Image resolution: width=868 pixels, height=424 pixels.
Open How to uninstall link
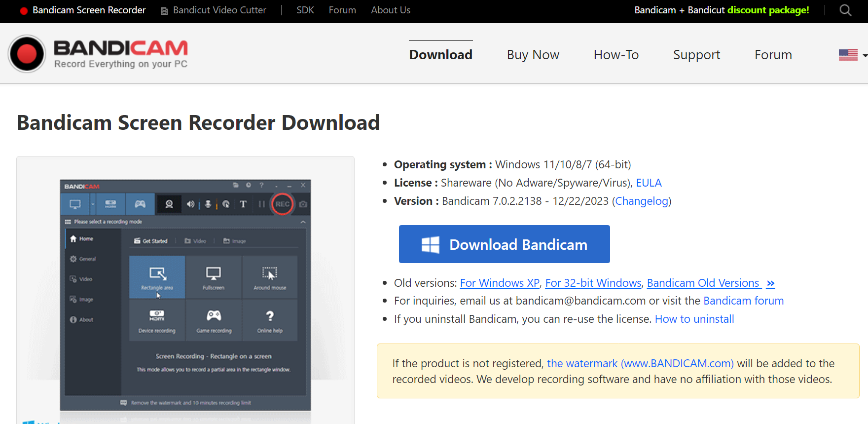click(694, 319)
